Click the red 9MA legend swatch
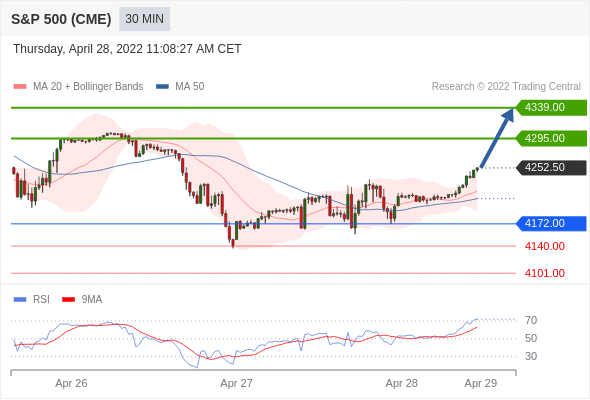 (x=68, y=300)
